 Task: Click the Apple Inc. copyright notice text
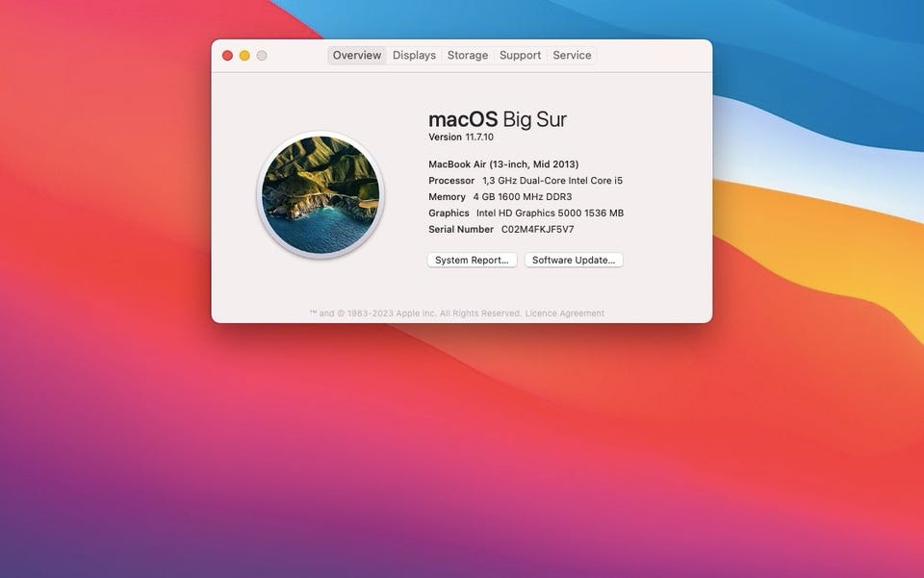click(x=416, y=314)
